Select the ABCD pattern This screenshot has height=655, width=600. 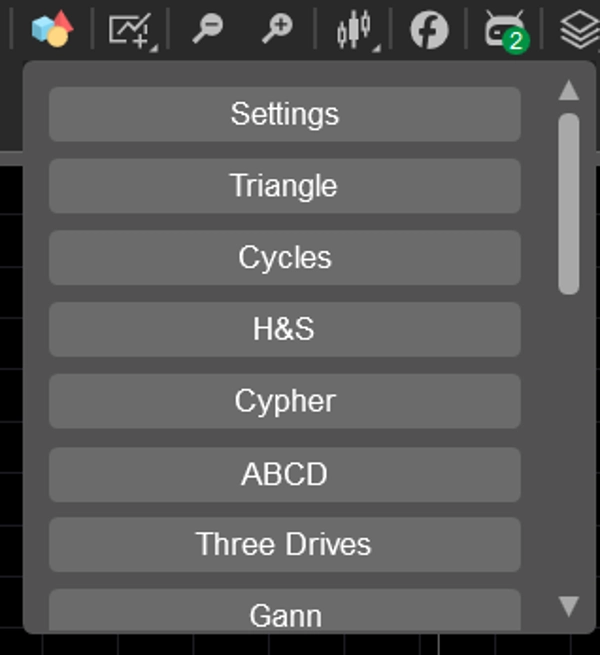click(x=284, y=473)
